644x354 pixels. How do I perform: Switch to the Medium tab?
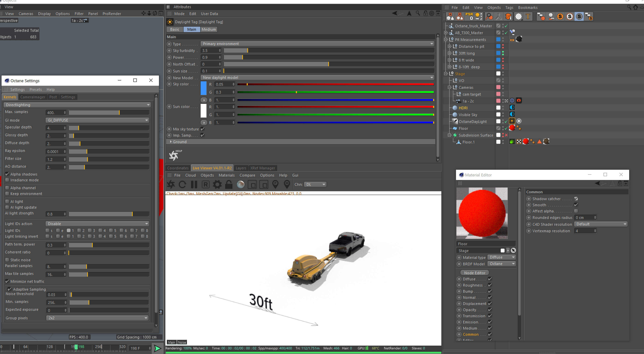point(208,30)
